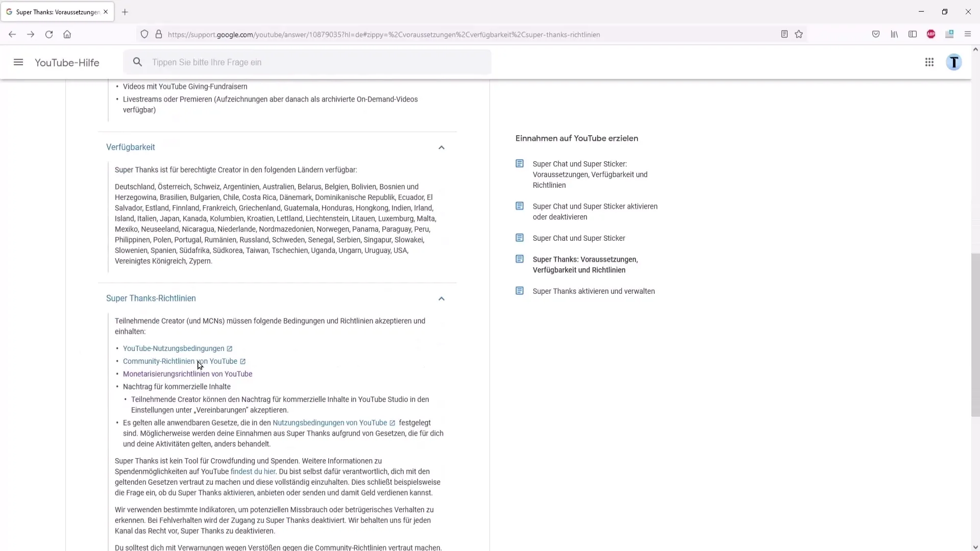Click the scrollbar up arrow

[975, 49]
